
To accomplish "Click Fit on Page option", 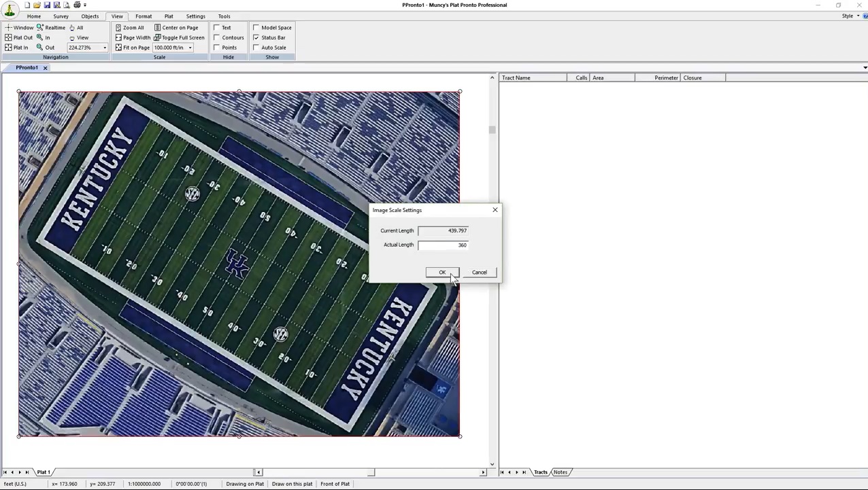I will click(x=133, y=48).
